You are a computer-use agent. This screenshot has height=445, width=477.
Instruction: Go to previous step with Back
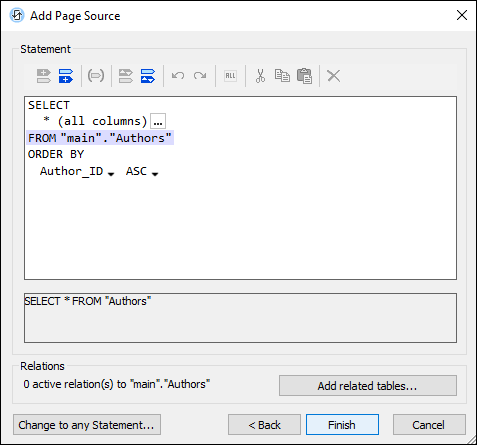coord(264,425)
